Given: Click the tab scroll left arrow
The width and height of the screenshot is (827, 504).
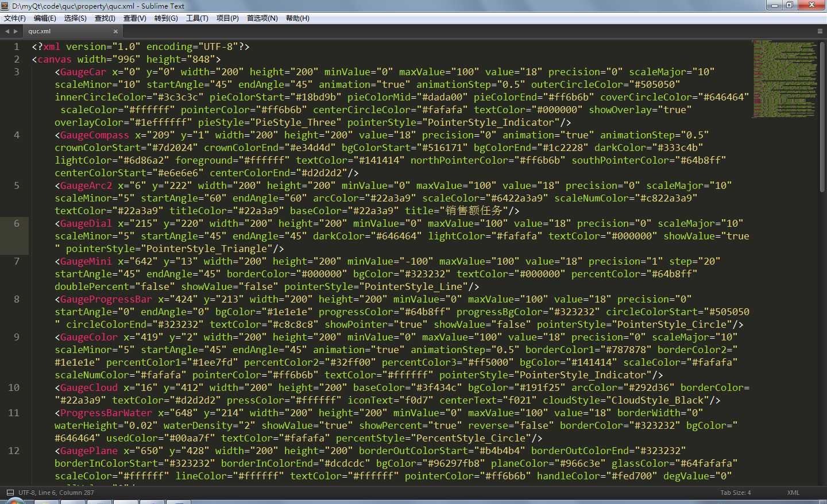Looking at the screenshot, I should pyautogui.click(x=7, y=31).
